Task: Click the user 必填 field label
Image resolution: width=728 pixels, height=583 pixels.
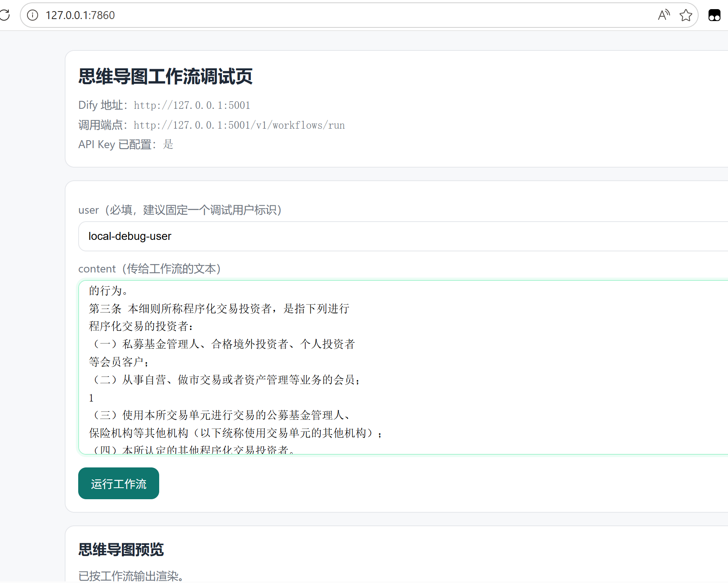Action: [x=180, y=210]
